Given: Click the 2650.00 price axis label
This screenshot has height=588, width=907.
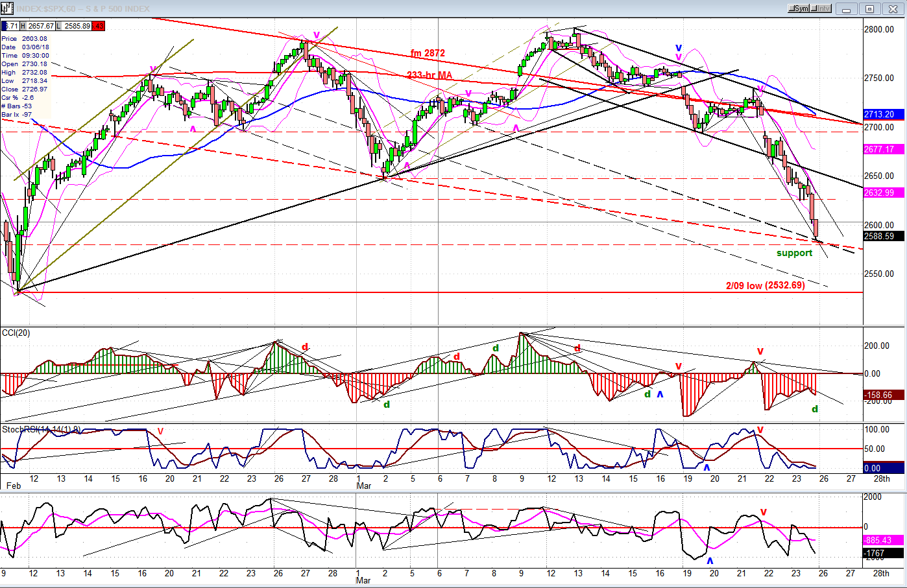Looking at the screenshot, I should point(879,176).
